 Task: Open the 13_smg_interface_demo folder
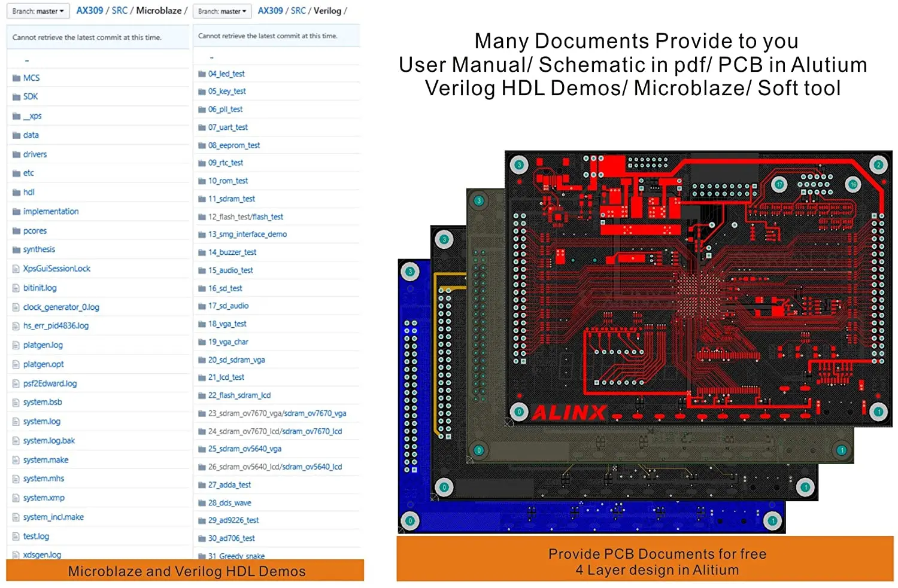(x=247, y=234)
